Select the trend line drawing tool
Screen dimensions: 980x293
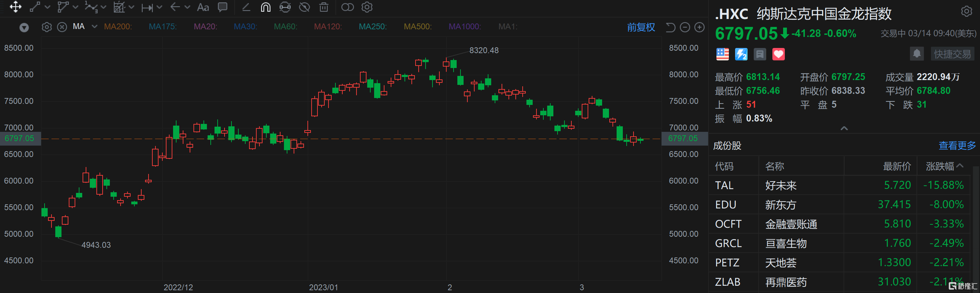click(35, 7)
